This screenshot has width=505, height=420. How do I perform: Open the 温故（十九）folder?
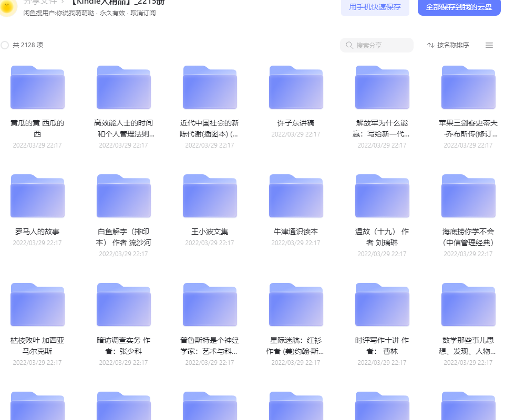(382, 196)
